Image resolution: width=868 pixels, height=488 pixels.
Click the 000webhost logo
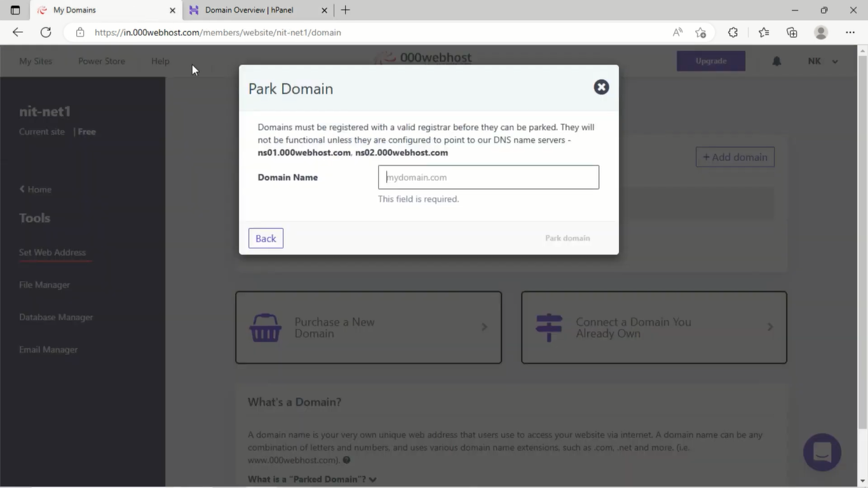423,58
